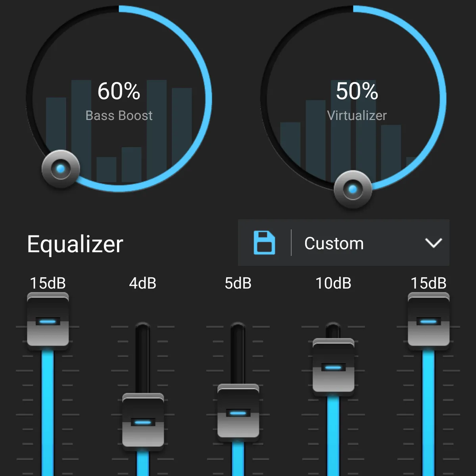Click the 10dB equalizer slider thumb

pos(333,366)
